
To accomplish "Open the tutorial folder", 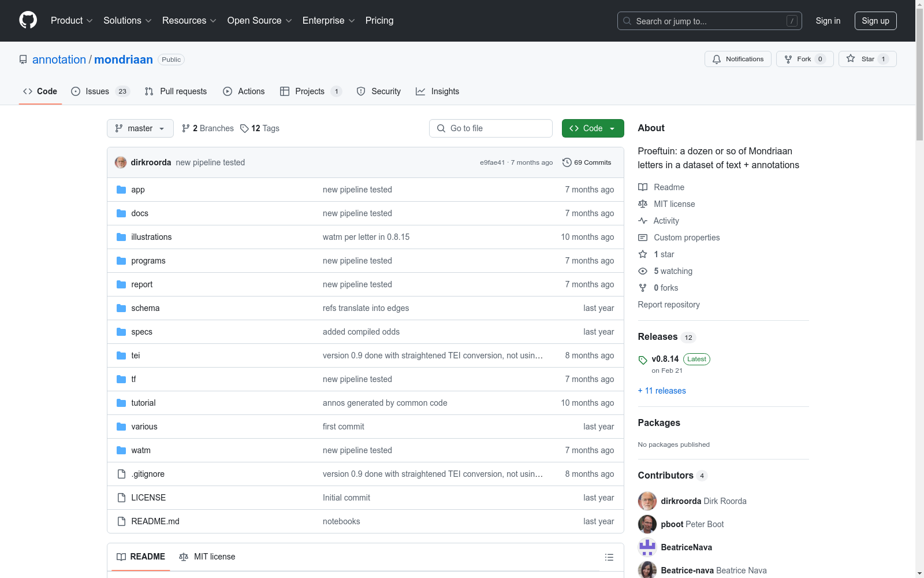I will 143,403.
